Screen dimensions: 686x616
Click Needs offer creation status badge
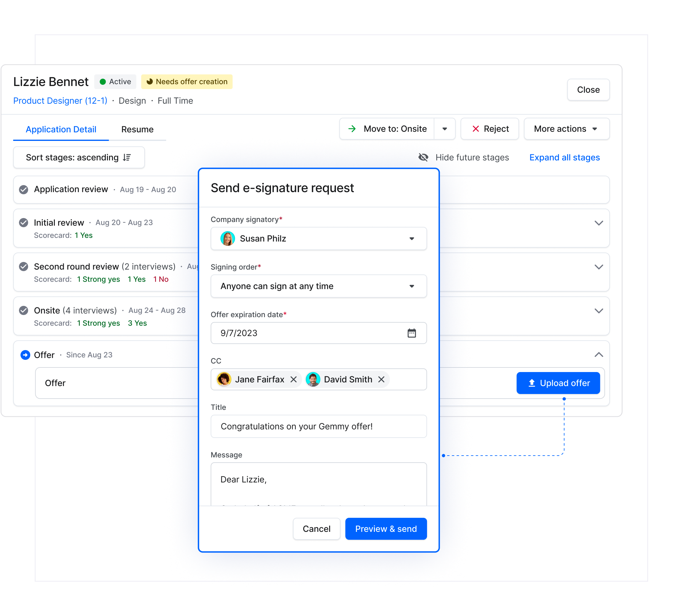coord(187,81)
